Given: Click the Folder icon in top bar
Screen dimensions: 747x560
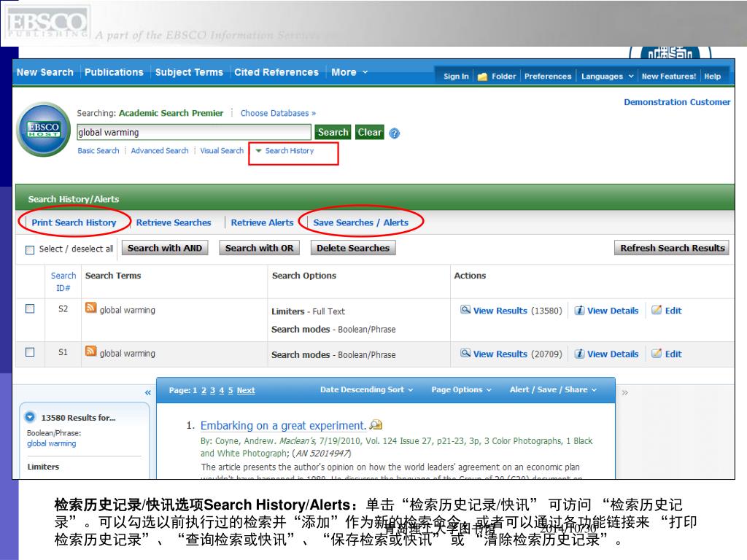Looking at the screenshot, I should click(482, 76).
